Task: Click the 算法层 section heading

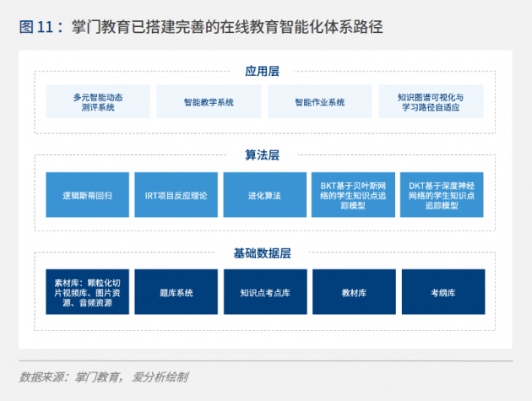Action: (263, 155)
